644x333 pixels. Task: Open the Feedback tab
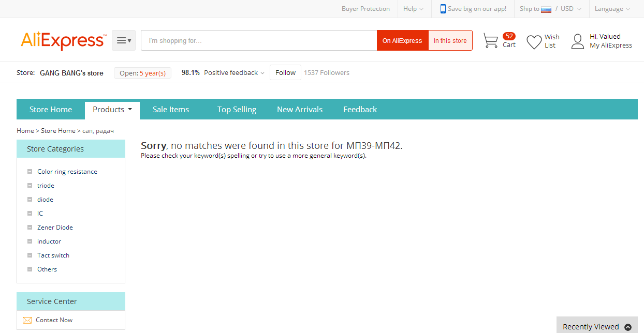tap(360, 110)
